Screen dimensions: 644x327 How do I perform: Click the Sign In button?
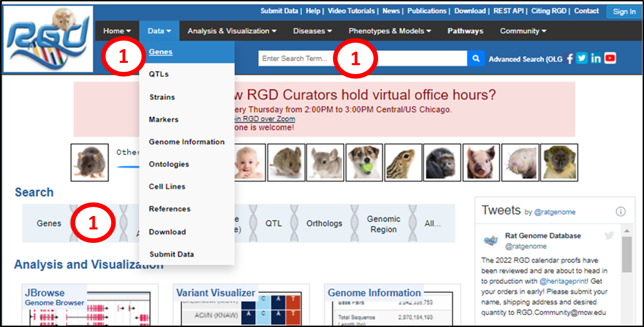point(624,12)
